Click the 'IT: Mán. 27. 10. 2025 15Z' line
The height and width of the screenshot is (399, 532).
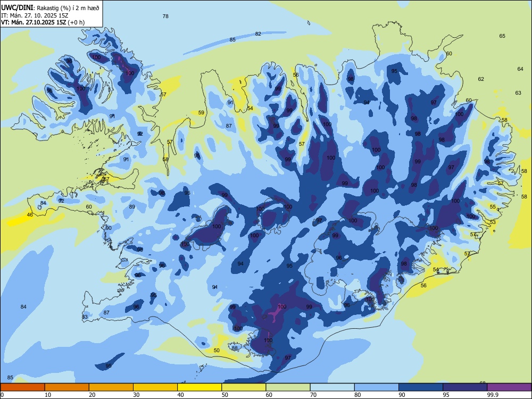point(35,15)
